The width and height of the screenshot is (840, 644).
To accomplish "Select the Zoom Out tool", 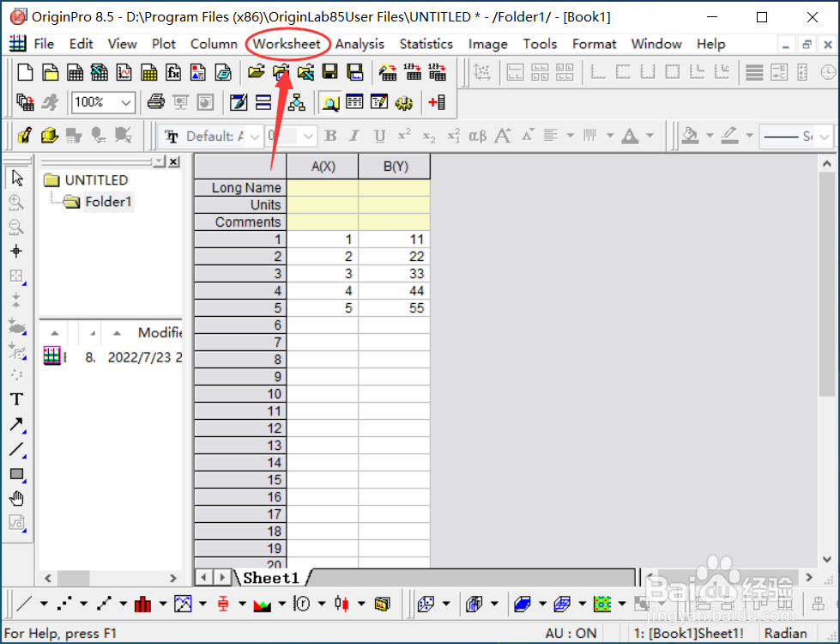I will coord(16,227).
